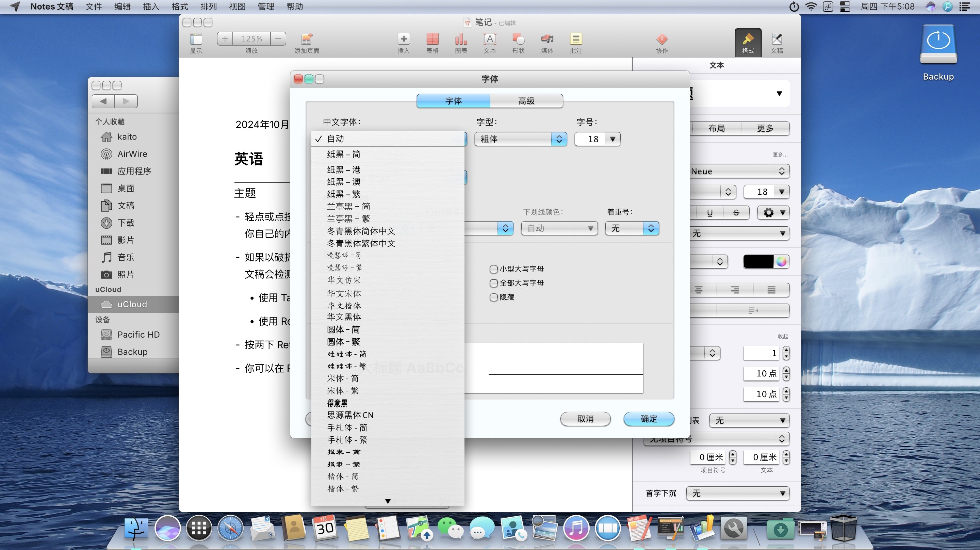This screenshot has width=980, height=550.
Task: Open Safari from the dock
Action: [x=230, y=528]
